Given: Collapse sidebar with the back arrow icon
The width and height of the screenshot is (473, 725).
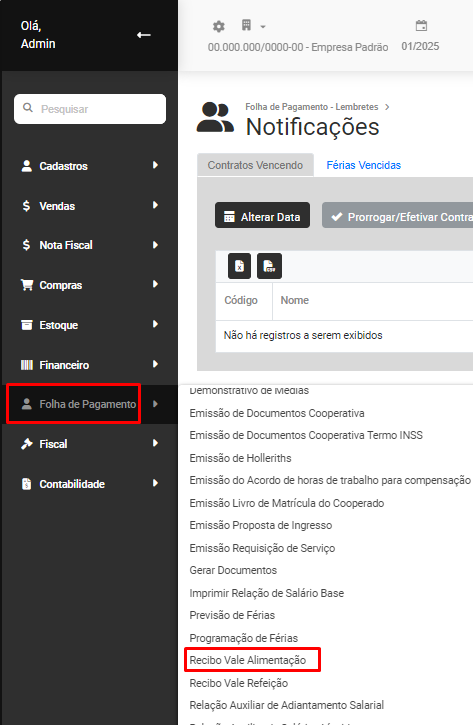Looking at the screenshot, I should point(144,35).
